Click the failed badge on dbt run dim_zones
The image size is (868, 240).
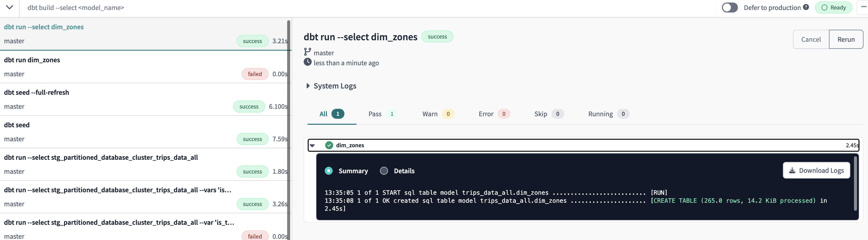[255, 74]
